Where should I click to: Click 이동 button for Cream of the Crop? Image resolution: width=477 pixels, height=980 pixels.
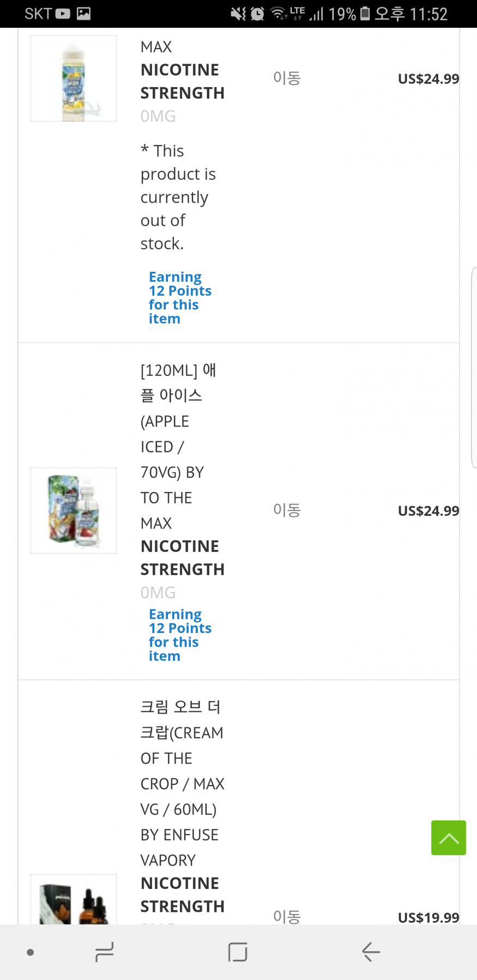(x=287, y=917)
